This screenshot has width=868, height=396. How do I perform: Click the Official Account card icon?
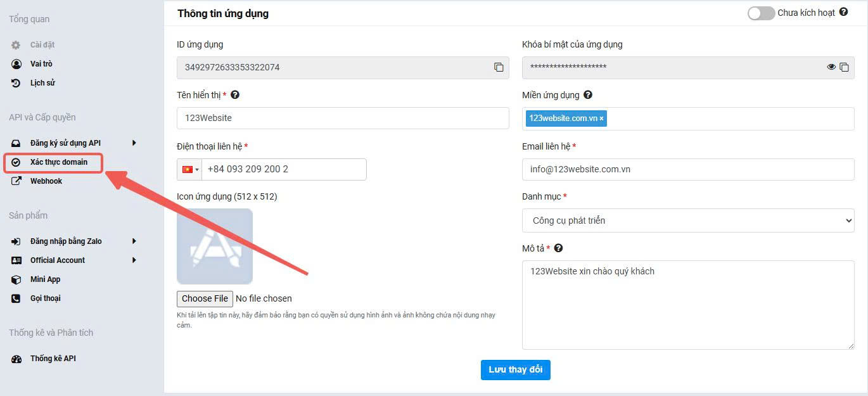tap(16, 260)
